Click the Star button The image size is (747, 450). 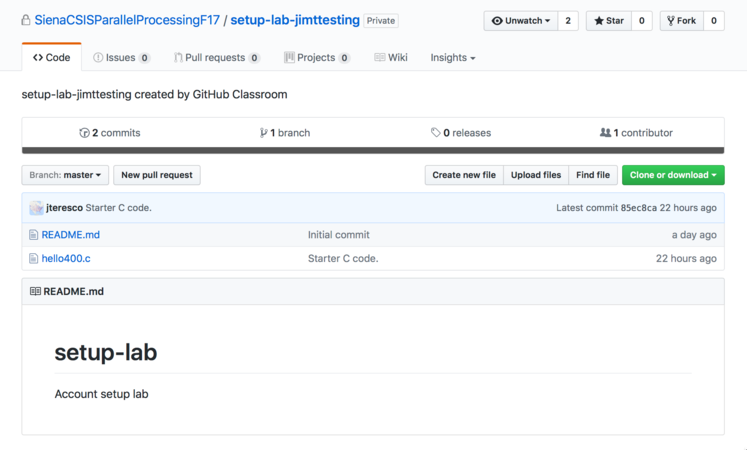pyautogui.click(x=609, y=21)
